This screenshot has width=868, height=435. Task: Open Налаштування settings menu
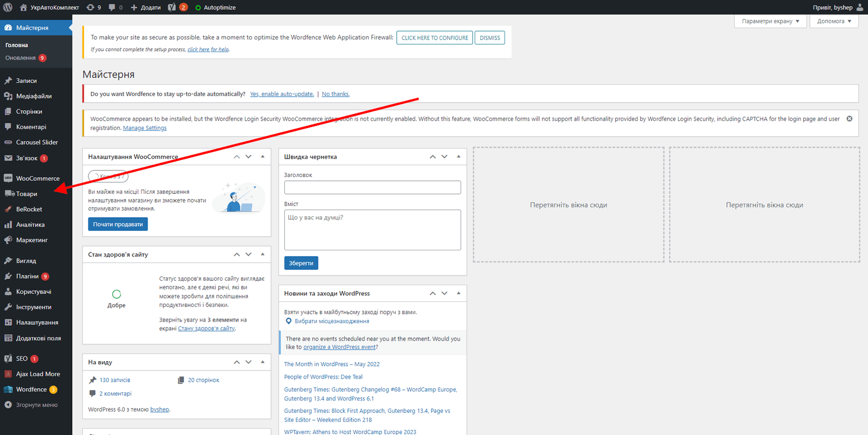[x=36, y=322]
